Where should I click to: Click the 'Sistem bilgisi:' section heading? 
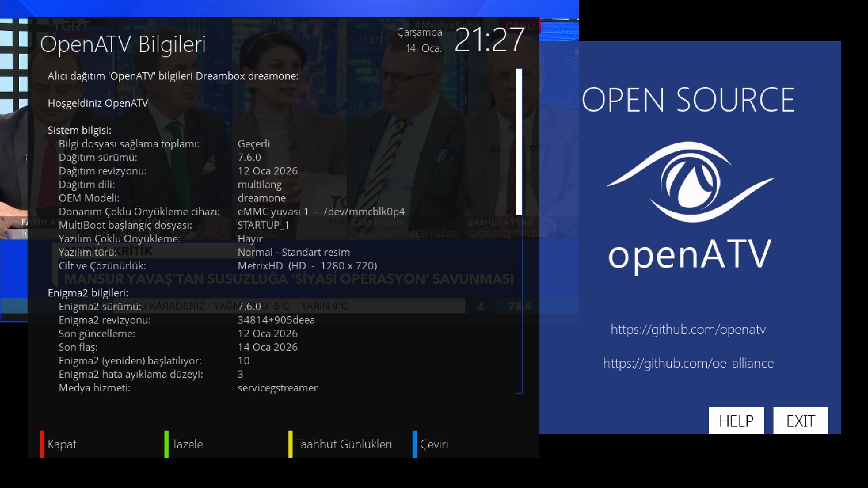pos(80,131)
